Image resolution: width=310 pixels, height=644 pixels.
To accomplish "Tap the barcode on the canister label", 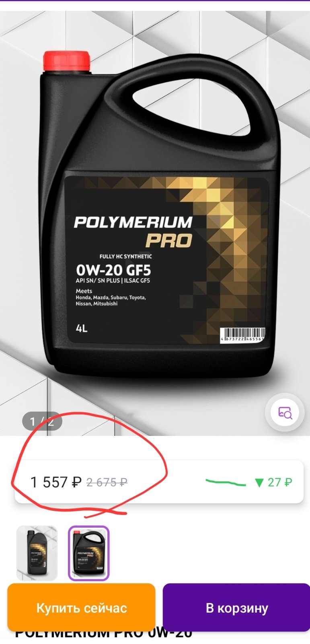I will (x=242, y=335).
